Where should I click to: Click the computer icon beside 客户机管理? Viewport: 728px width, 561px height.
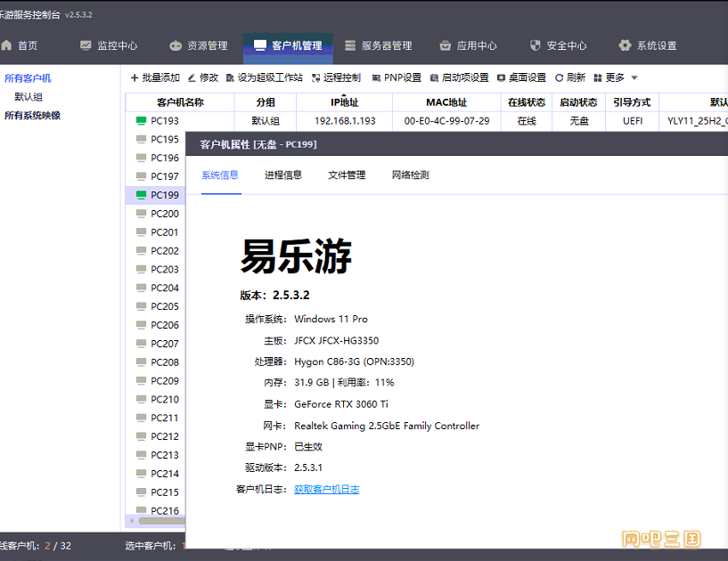(x=260, y=45)
